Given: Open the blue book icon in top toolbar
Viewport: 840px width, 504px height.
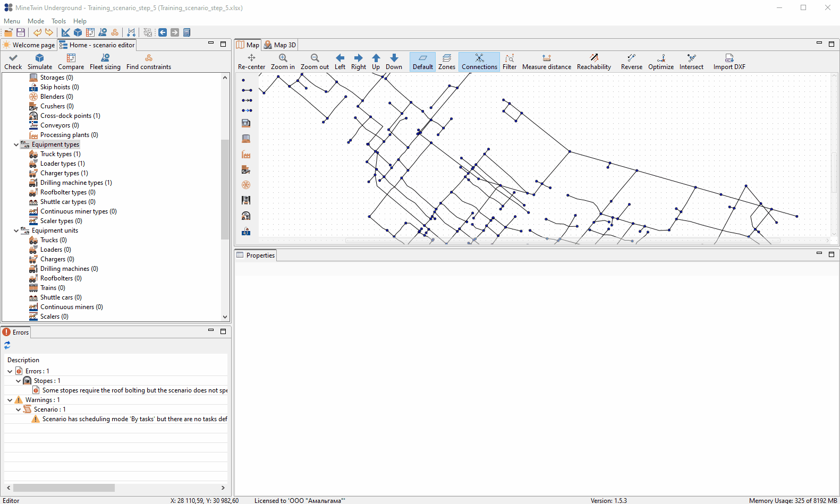Looking at the screenshot, I should [187, 32].
